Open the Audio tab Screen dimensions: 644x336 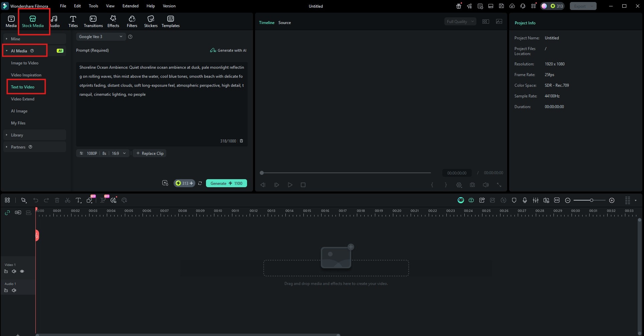[55, 21]
